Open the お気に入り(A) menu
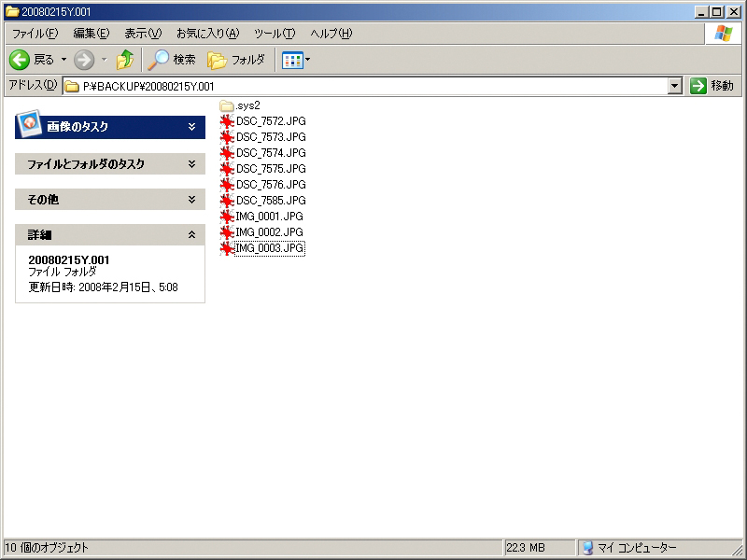 pyautogui.click(x=207, y=34)
